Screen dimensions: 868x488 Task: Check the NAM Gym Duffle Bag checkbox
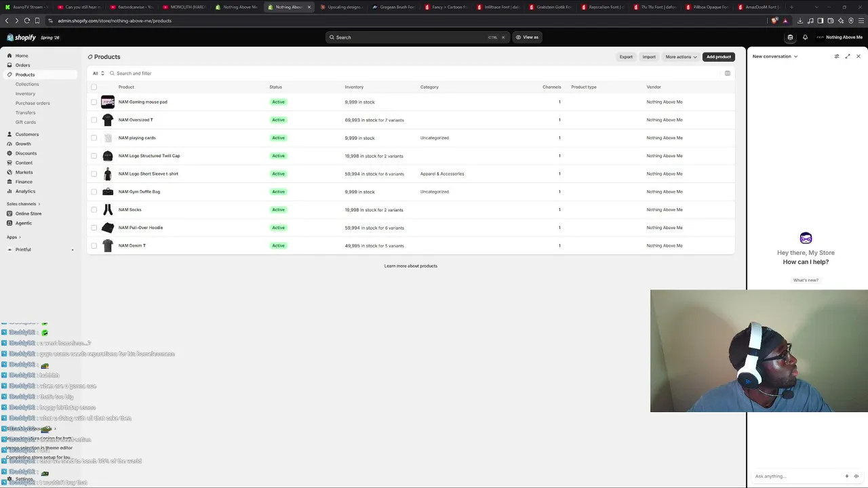[94, 192]
